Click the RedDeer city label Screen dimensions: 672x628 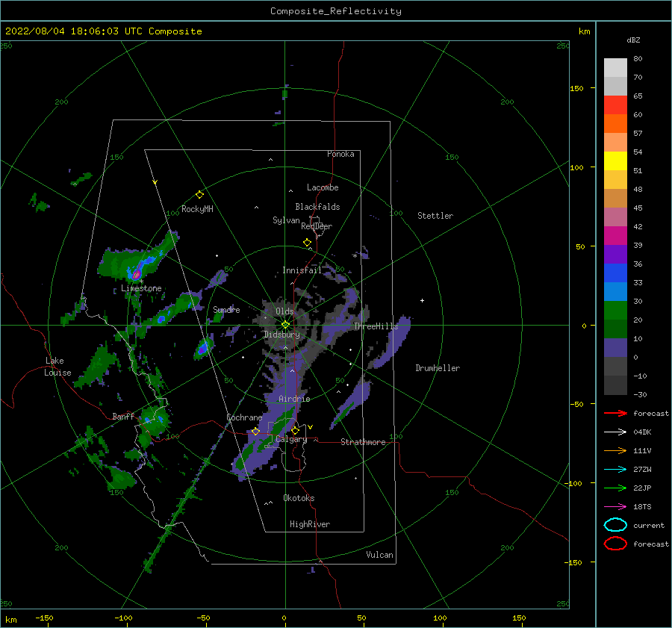click(x=317, y=226)
